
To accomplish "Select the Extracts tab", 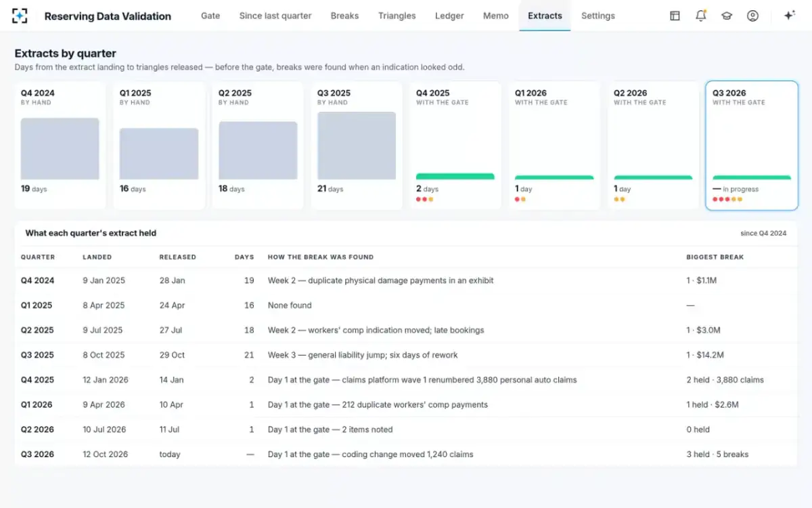I will [x=545, y=16].
